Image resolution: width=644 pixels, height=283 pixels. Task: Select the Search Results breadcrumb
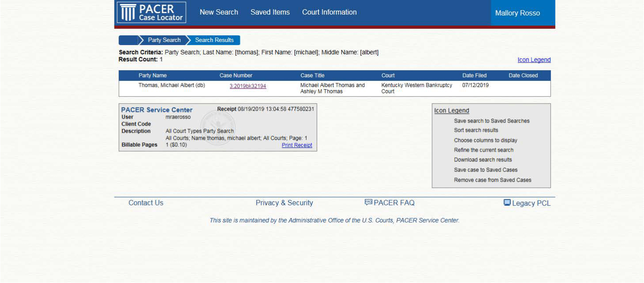tap(214, 40)
